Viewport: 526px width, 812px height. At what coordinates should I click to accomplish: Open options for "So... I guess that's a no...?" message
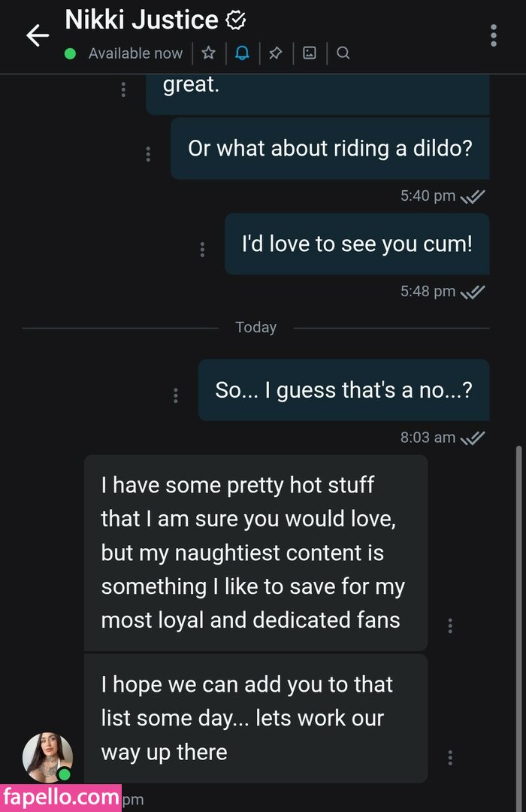coord(176,395)
